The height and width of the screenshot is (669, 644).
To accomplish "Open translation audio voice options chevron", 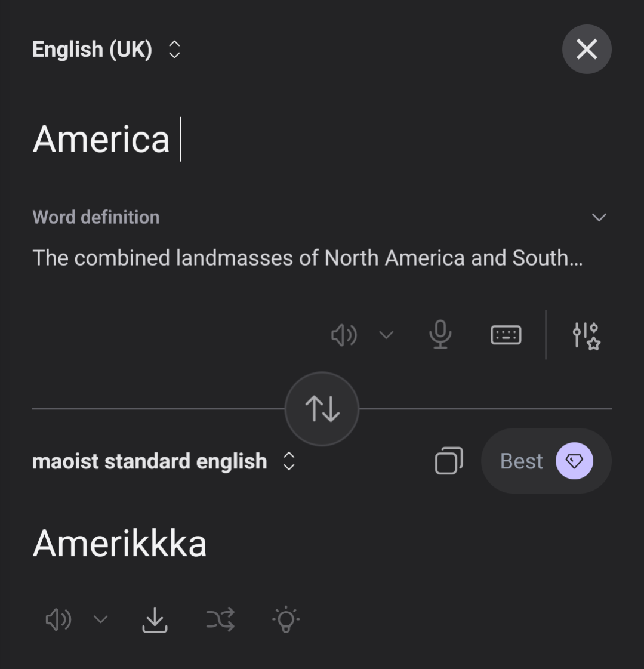I will click(x=100, y=619).
